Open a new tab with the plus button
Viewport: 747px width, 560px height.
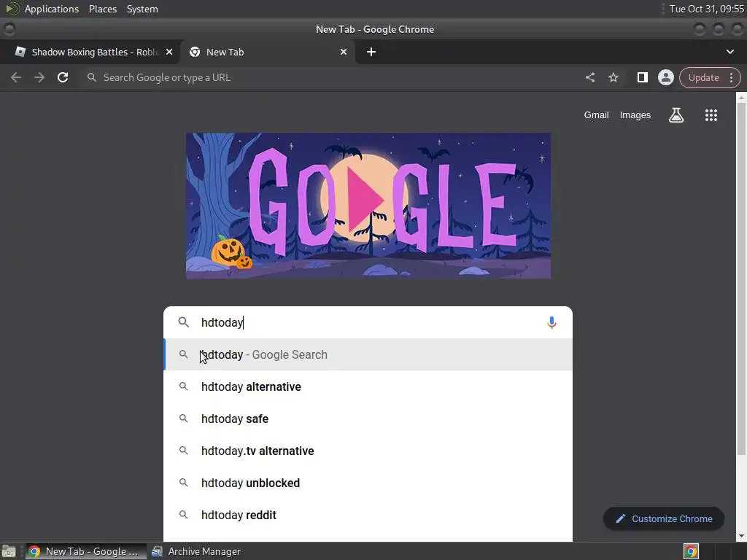tap(371, 52)
